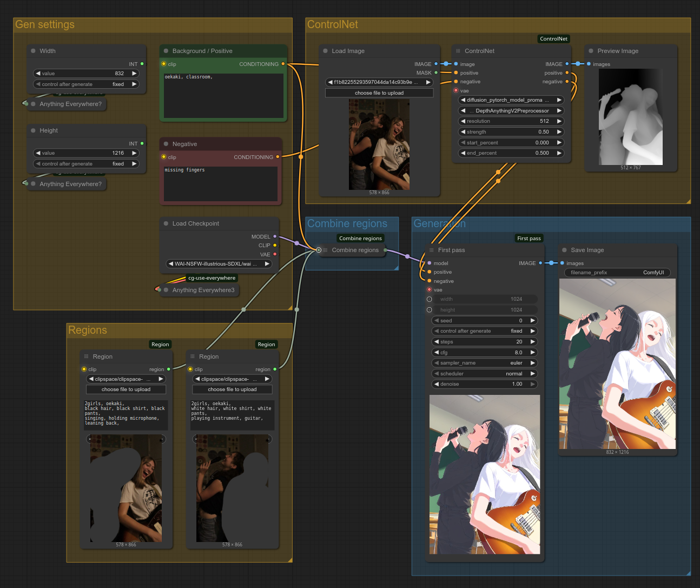Click clip input socket on Negative node

click(164, 157)
